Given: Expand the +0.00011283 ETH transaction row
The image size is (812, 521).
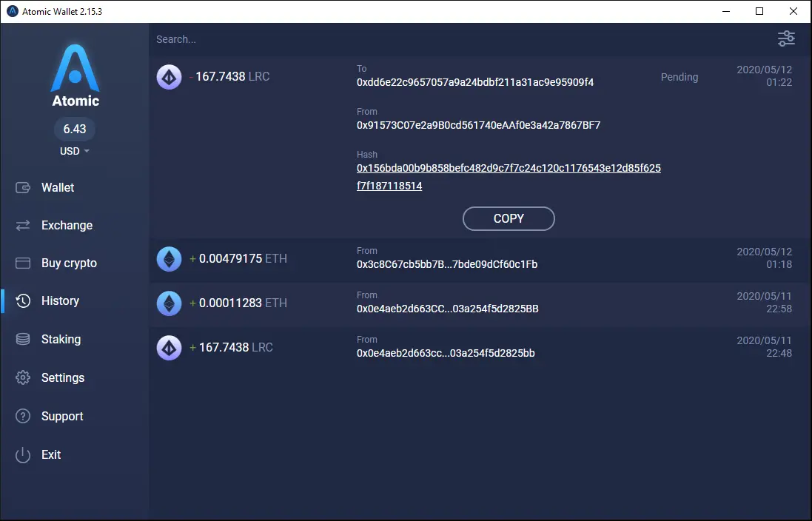Looking at the screenshot, I should point(480,303).
